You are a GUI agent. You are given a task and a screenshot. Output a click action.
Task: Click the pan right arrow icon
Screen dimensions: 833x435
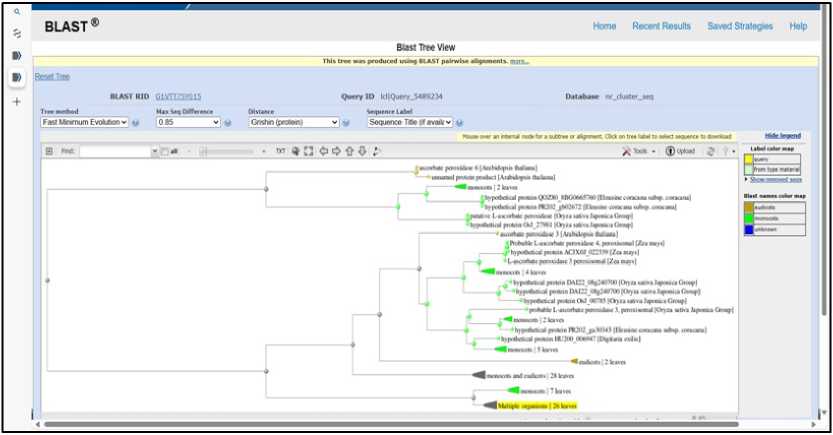tap(336, 151)
